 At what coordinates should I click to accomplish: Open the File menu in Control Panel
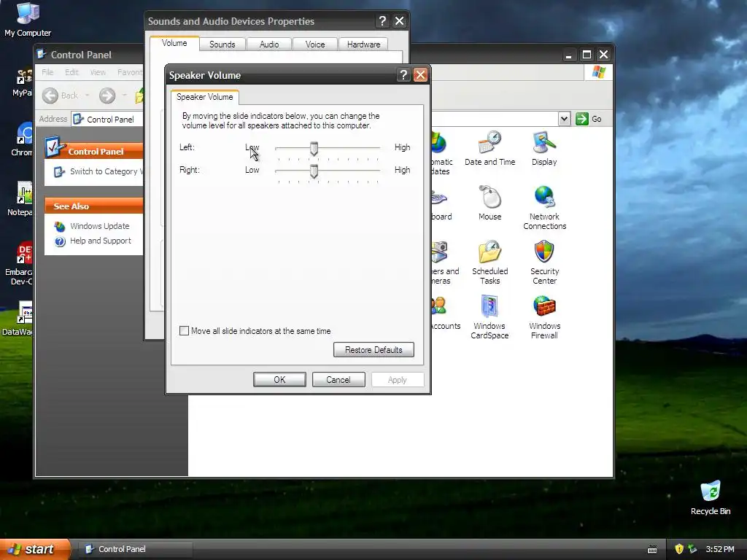click(x=47, y=72)
